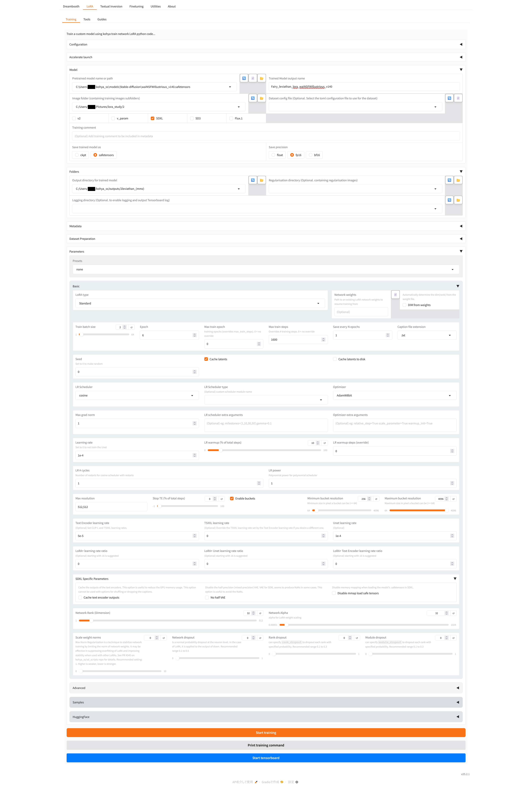Screen dimensions: 532x788
Task: Open the Optimizer dropdown showing AdamW8bit
Action: [x=394, y=395]
